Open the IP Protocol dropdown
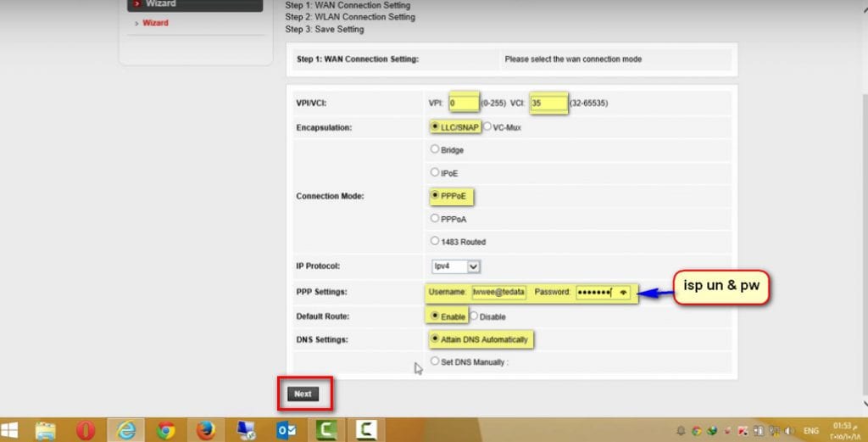The image size is (868, 442). pos(455,266)
